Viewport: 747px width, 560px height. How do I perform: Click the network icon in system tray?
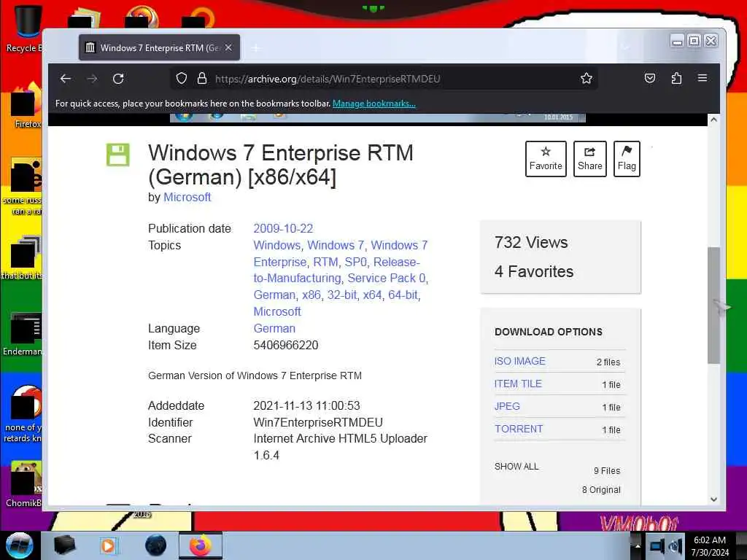[657, 546]
